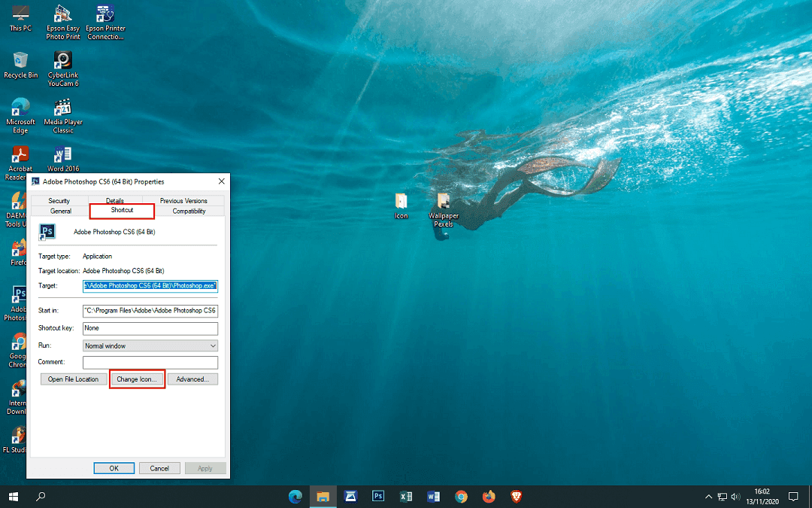
Task: Click inside the Target path field
Action: 150,286
